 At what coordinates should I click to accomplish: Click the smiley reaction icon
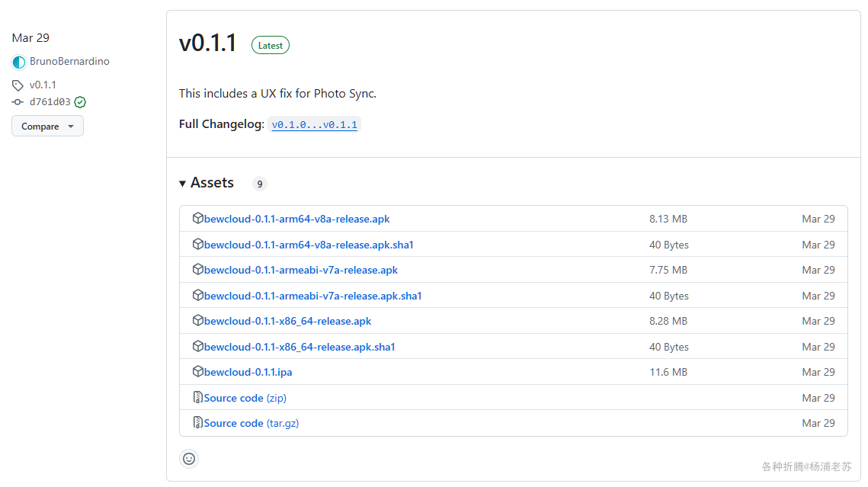(189, 459)
